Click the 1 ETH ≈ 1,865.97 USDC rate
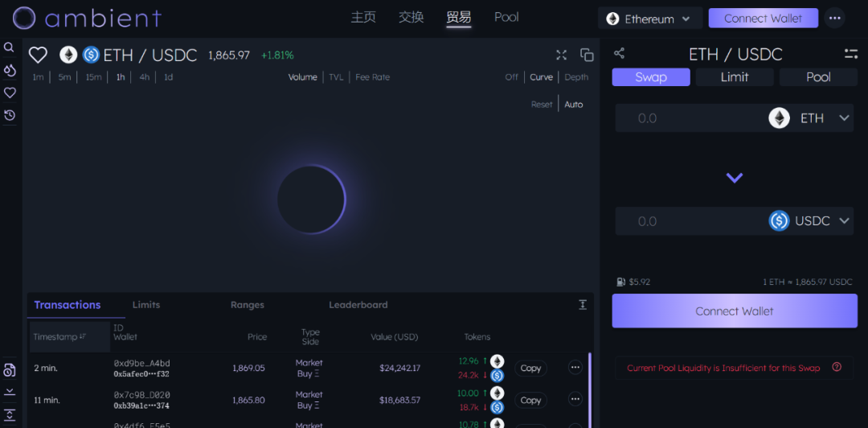The width and height of the screenshot is (868, 428). click(x=808, y=282)
